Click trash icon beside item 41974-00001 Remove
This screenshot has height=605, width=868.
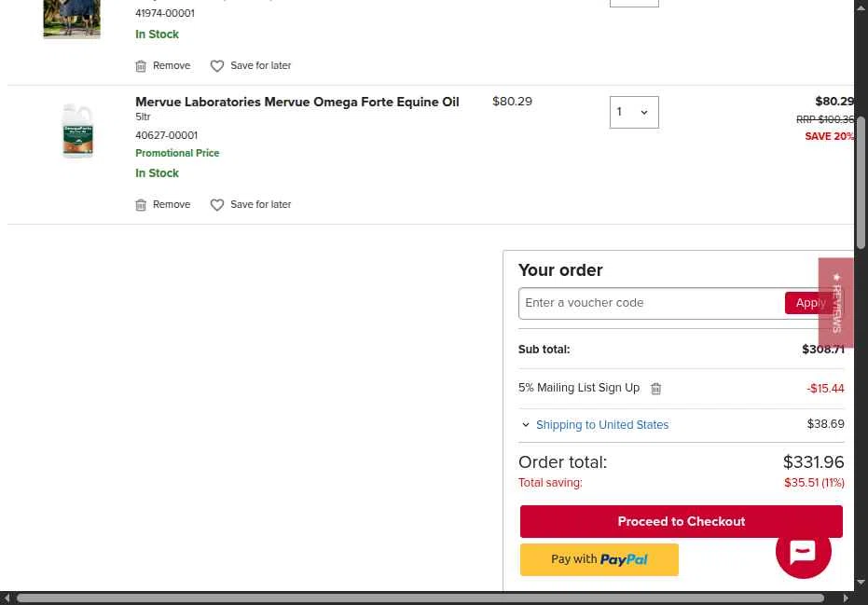(x=141, y=66)
